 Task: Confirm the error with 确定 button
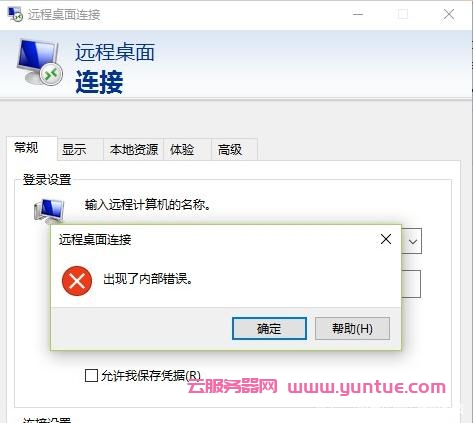point(269,329)
